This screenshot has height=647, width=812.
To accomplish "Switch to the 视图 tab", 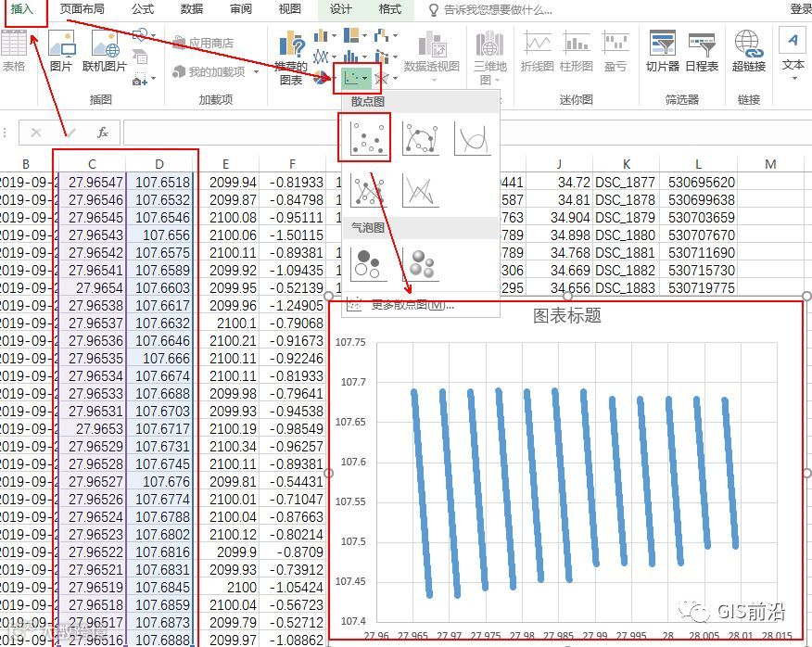I will pos(289,9).
